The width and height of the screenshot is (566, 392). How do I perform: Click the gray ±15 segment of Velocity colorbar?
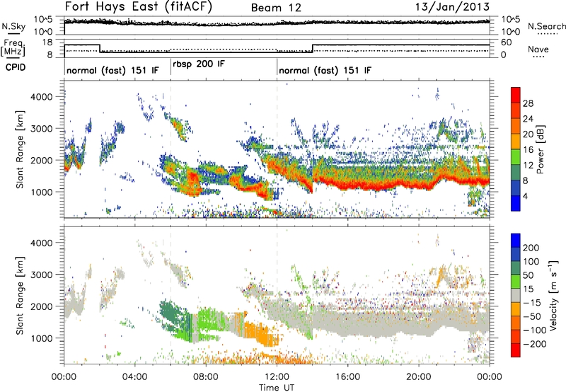pos(516,295)
